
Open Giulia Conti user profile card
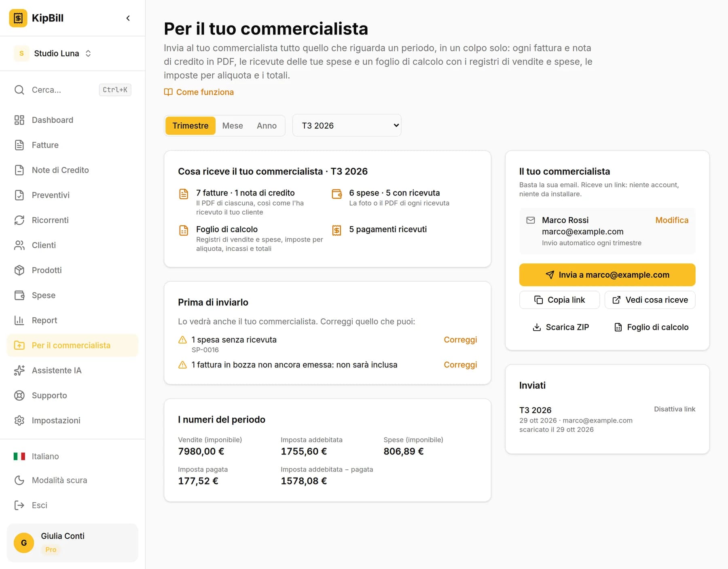(x=73, y=543)
